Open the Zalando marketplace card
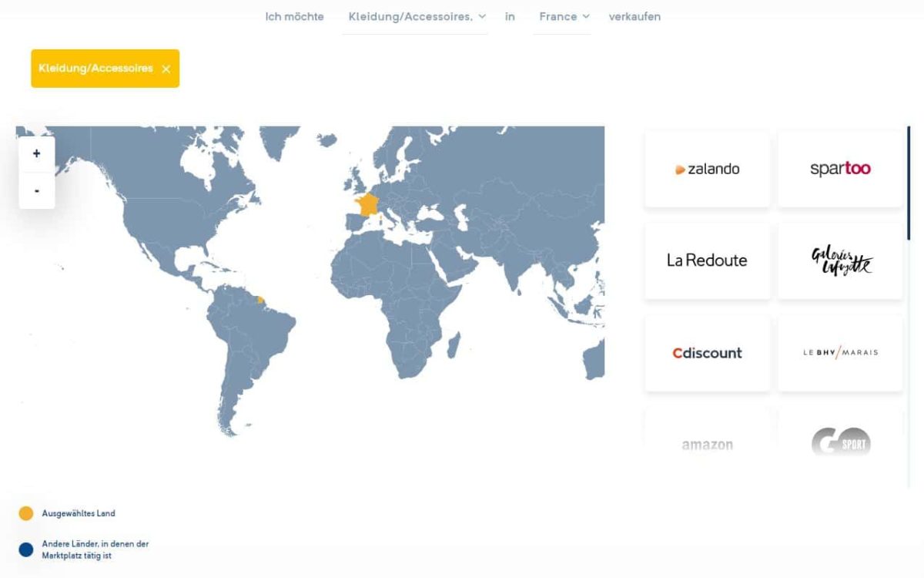Screen dimensions: 924x578 click(x=707, y=169)
